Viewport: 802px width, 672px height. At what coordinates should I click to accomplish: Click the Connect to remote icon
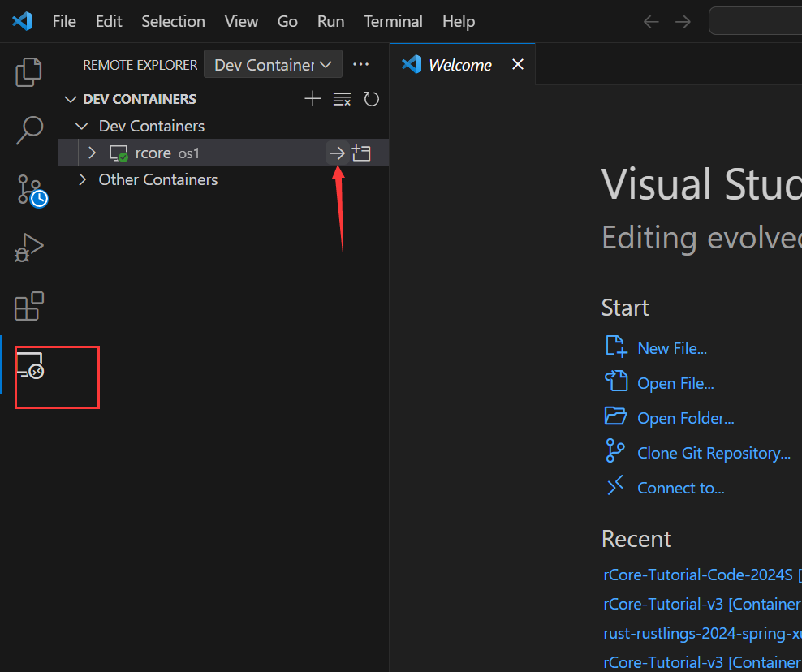click(x=615, y=485)
